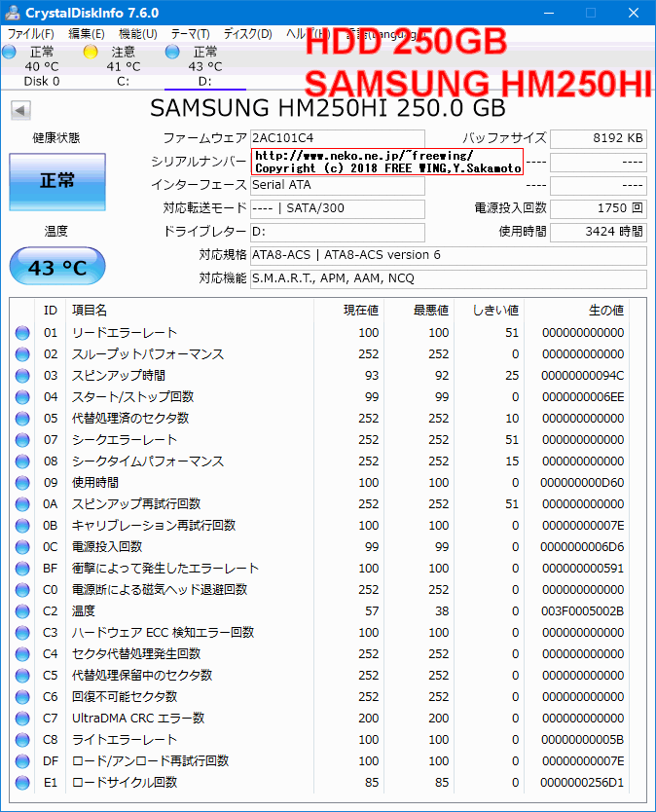Screen dimensions: 656x812
Task: Click the firmware field 2AC101C4
Action: tap(338, 139)
